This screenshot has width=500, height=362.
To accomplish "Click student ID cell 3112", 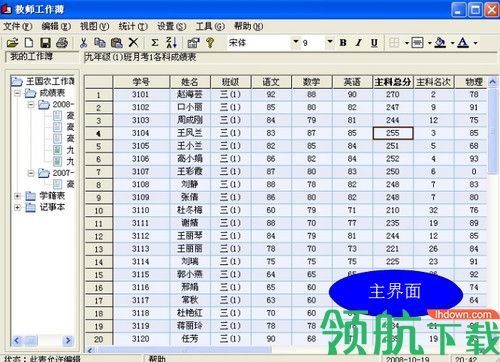I will coord(141,236).
